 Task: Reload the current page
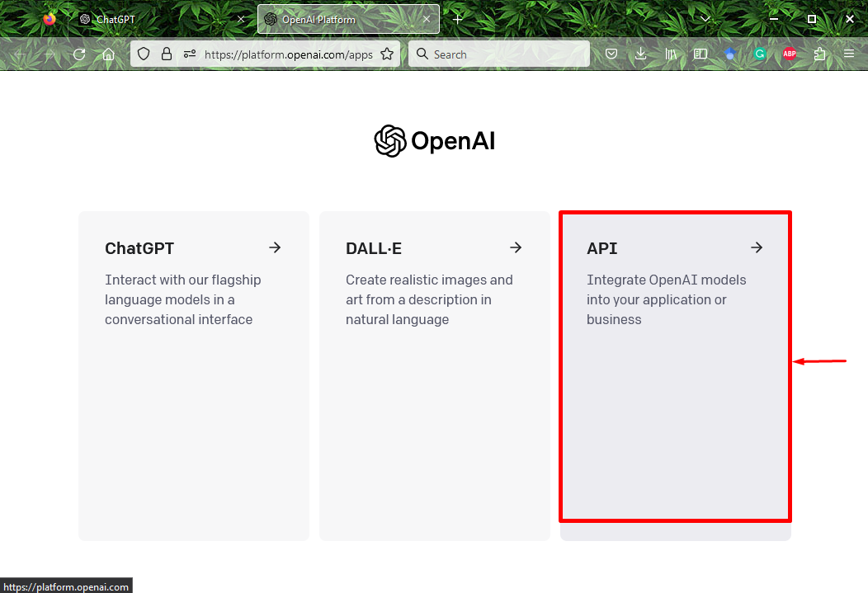[79, 54]
